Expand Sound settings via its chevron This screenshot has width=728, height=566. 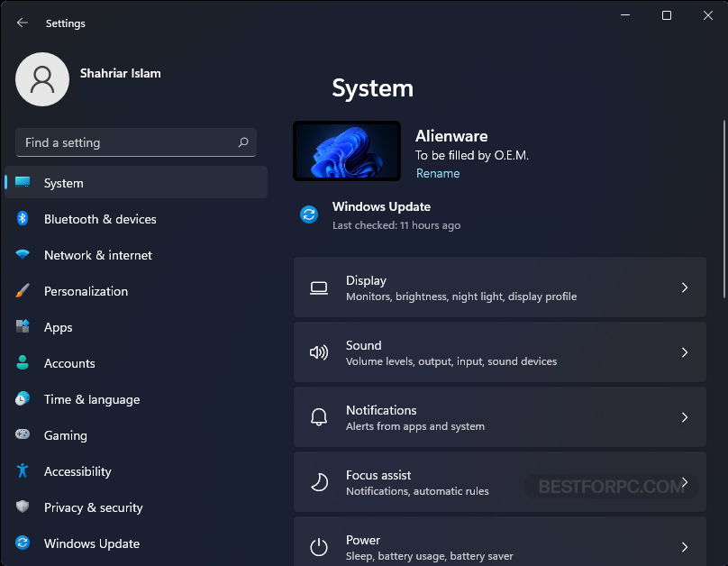click(685, 352)
